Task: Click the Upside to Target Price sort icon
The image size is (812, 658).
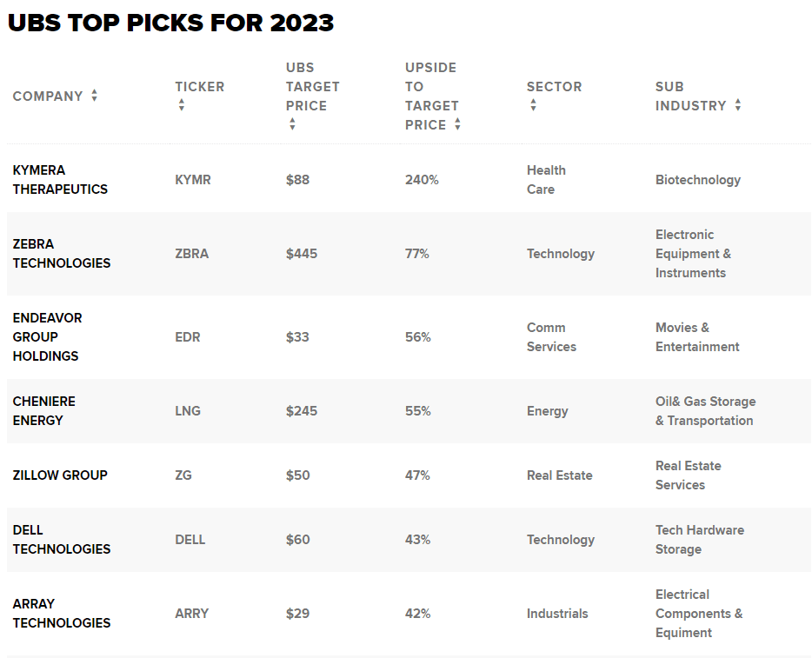Action: pyautogui.click(x=457, y=124)
